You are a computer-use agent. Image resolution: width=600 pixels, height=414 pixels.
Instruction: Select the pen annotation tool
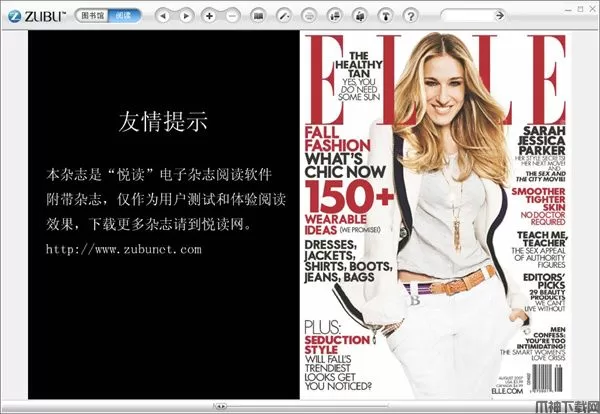pos(284,16)
